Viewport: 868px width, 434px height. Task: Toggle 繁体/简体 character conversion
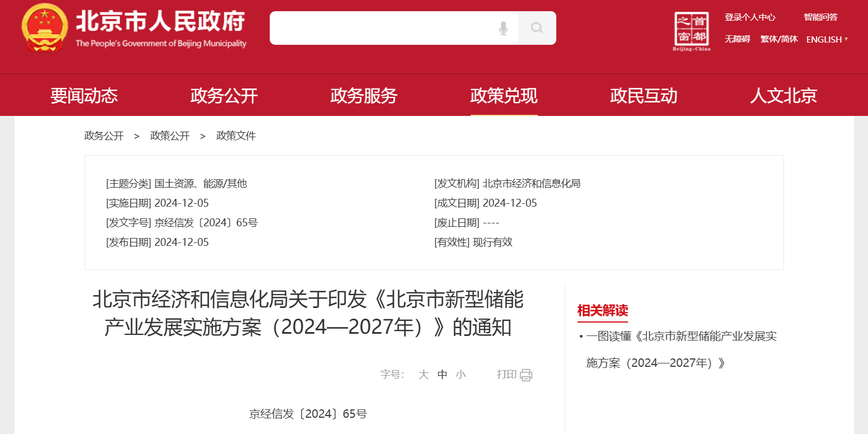pyautogui.click(x=779, y=39)
